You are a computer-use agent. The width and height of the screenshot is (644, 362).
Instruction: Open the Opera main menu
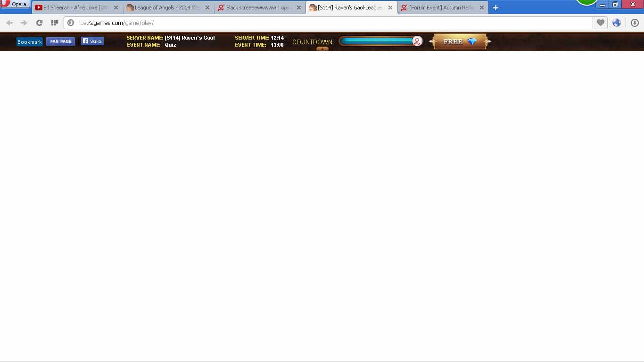[15, 4]
